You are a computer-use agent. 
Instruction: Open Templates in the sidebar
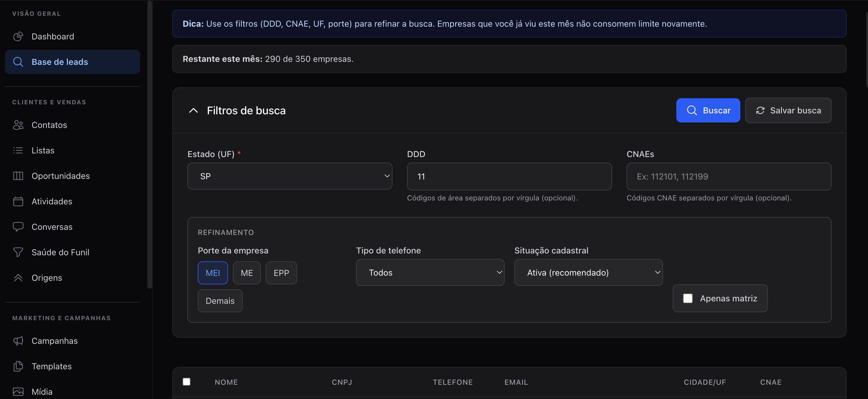pos(72,366)
